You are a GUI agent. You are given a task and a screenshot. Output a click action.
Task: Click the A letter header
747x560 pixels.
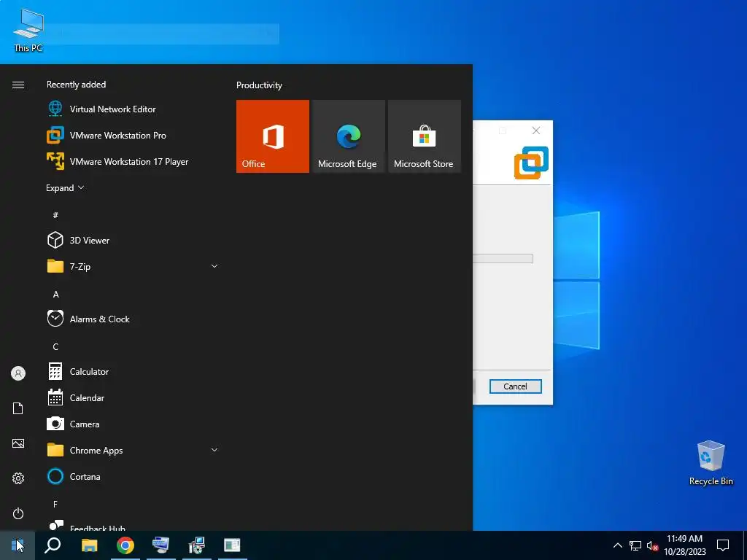55,295
